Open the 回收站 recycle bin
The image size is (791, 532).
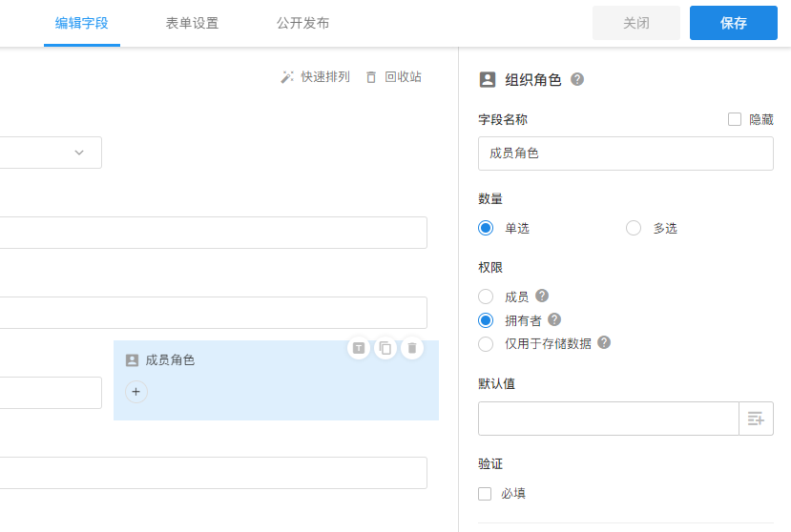[x=393, y=76]
